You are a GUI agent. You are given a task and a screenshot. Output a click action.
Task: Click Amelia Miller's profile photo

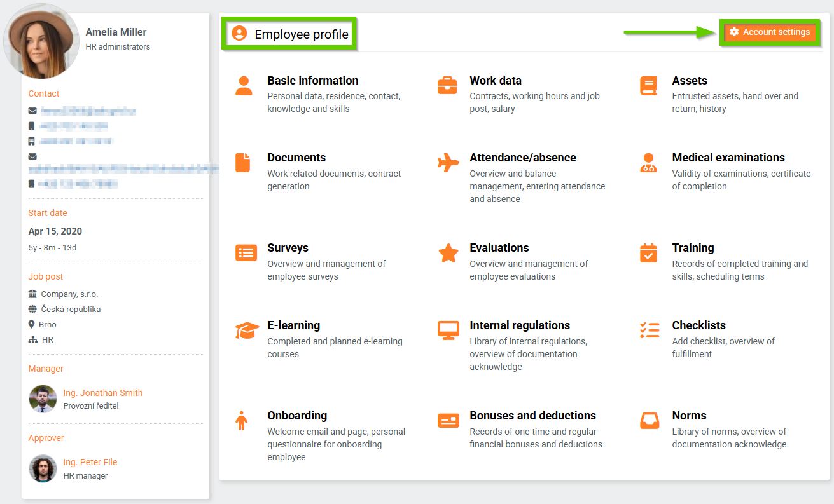coord(42,41)
